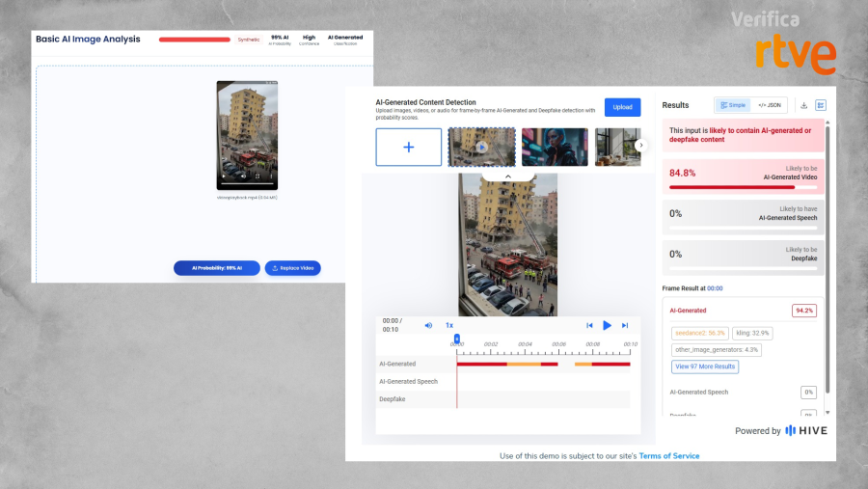The width and height of the screenshot is (868, 489).
Task: Click the volume speaker icon in Hive player
Action: (x=428, y=325)
